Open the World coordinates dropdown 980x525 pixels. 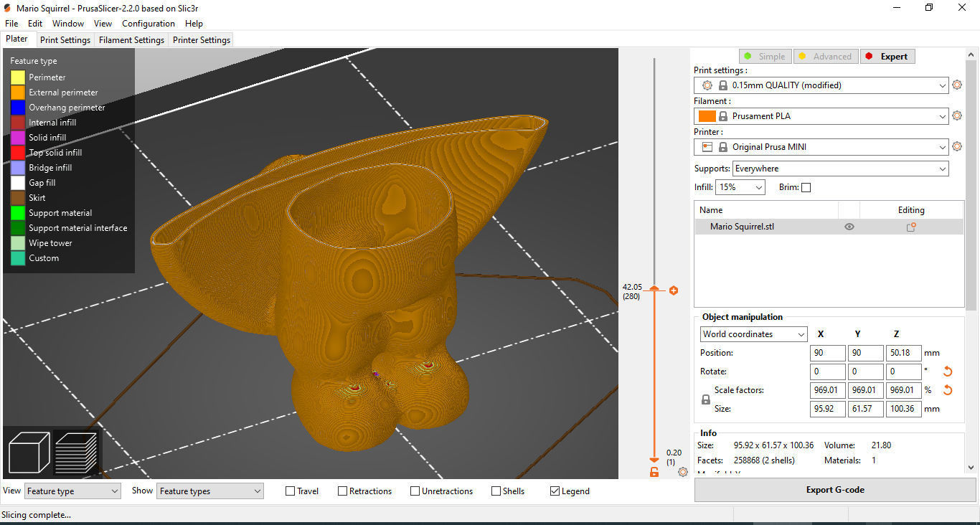pos(753,334)
